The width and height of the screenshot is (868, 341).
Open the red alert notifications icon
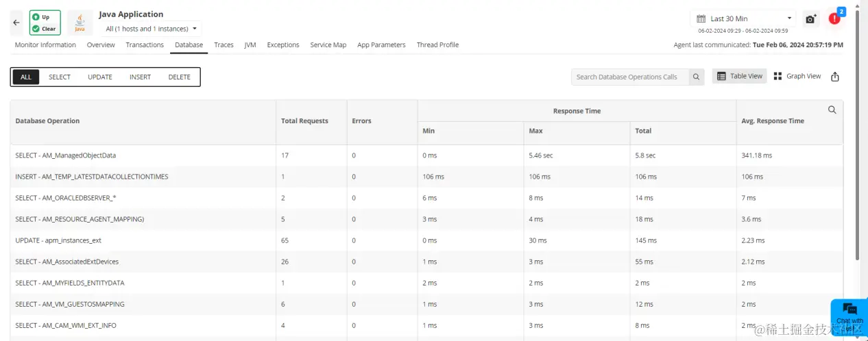click(834, 18)
